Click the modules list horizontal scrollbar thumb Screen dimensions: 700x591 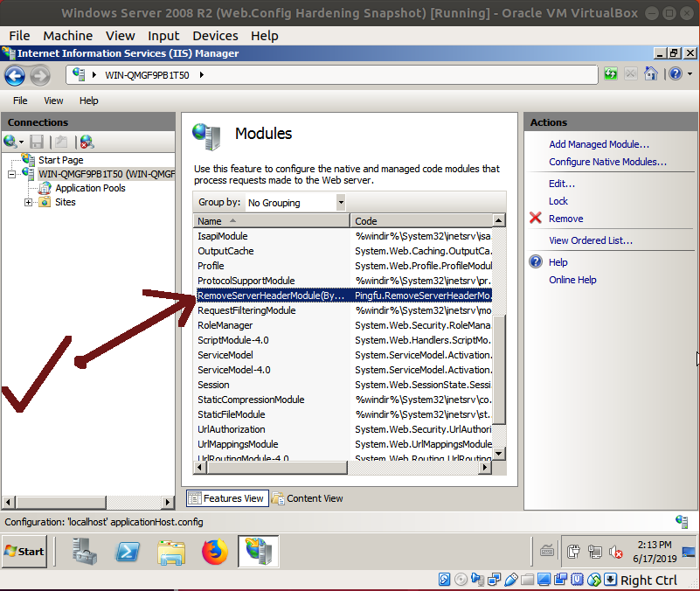coord(277,467)
